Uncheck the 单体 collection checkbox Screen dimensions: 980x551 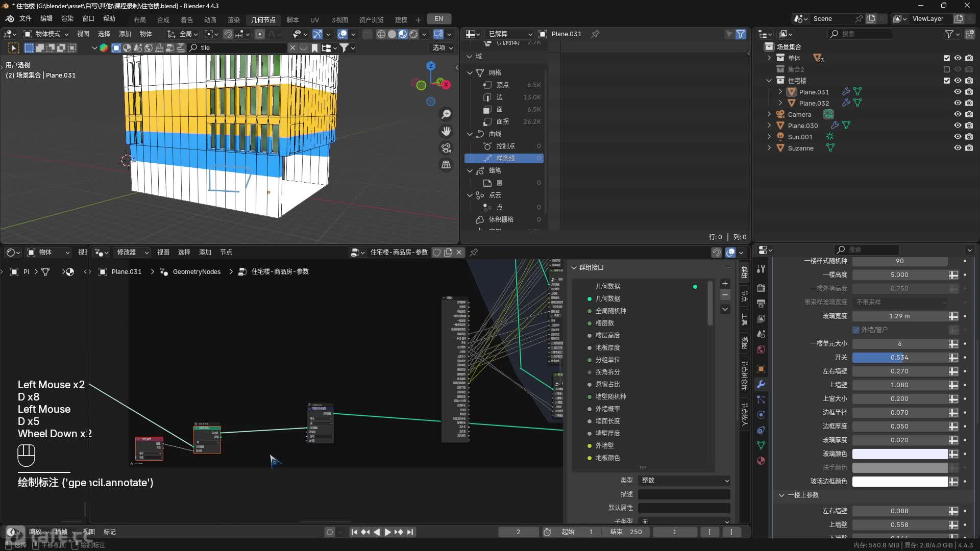pos(947,58)
